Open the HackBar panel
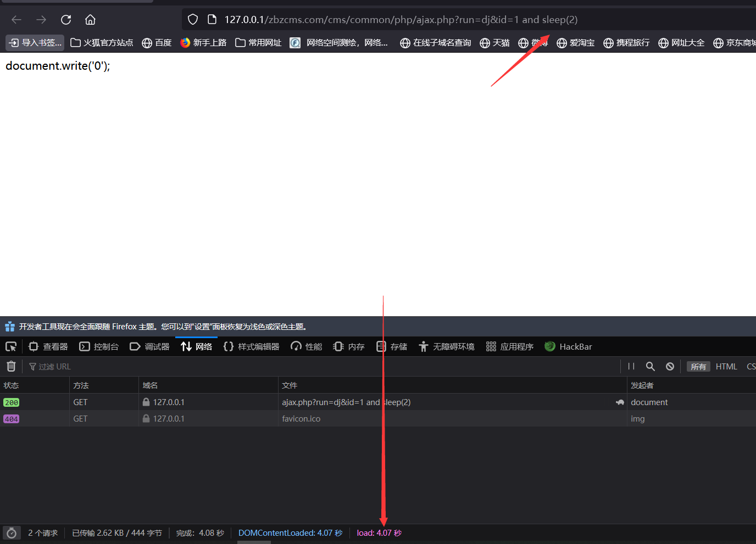 (x=568, y=346)
